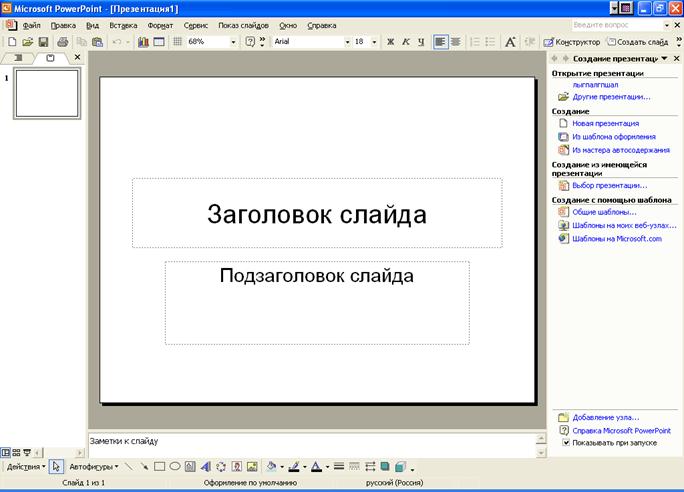
Task: Toggle the 'Показывать при запуске' checkbox
Action: coord(566,442)
